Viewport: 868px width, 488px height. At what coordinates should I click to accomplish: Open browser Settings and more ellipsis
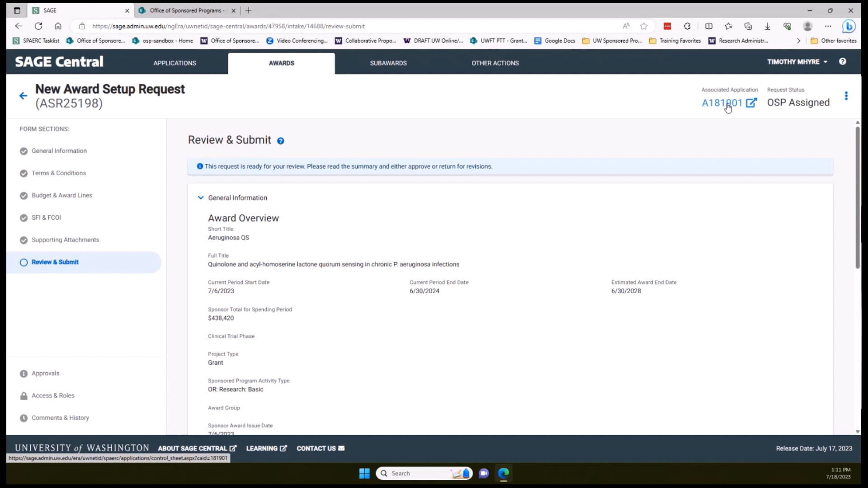point(828,26)
